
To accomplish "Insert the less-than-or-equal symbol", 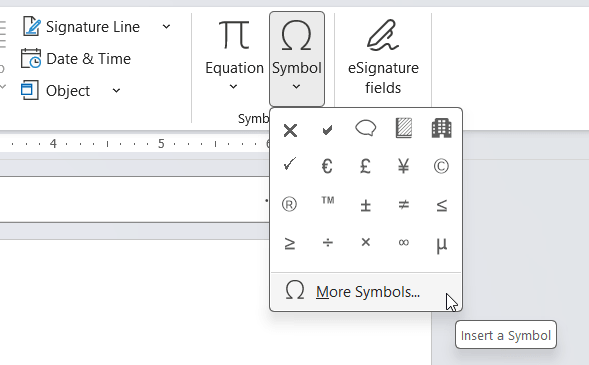I will click(x=441, y=205).
